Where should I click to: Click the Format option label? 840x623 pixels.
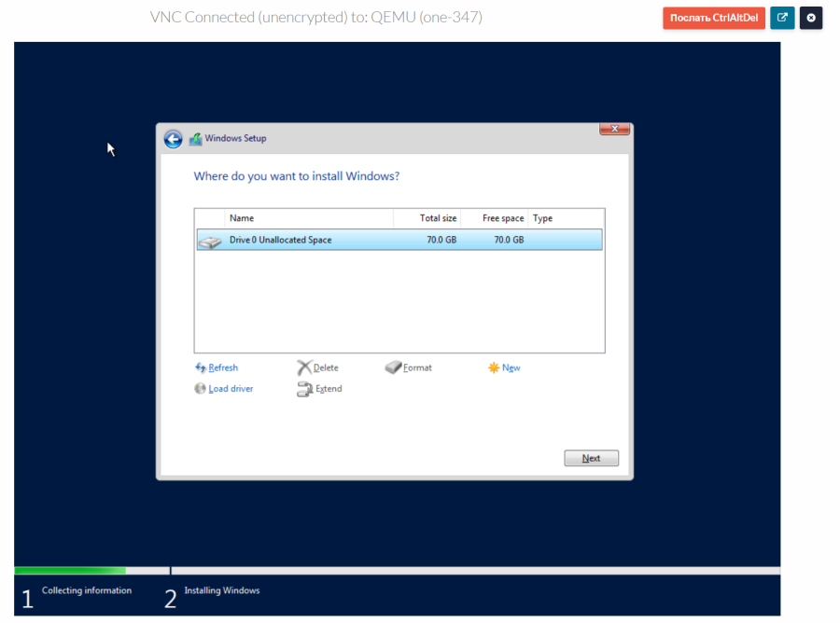click(417, 367)
